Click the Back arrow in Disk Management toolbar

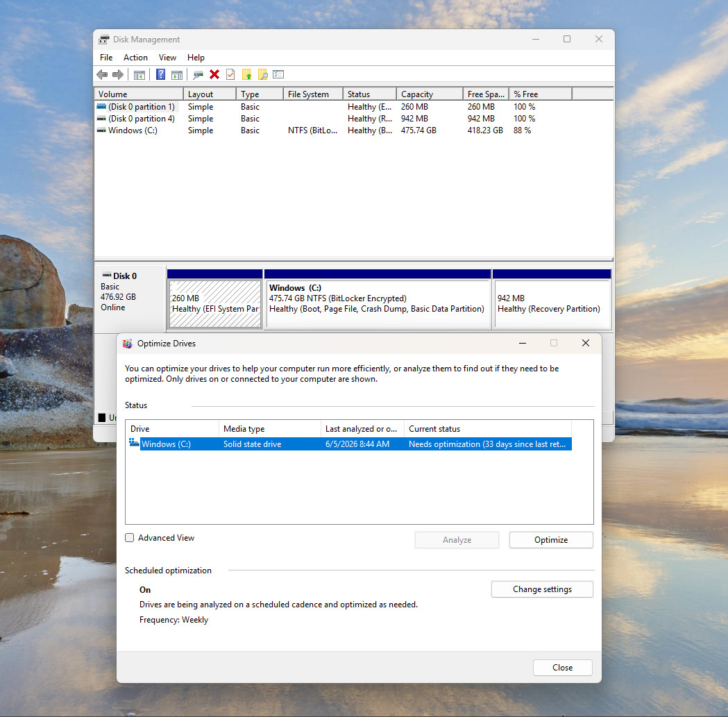pos(102,74)
